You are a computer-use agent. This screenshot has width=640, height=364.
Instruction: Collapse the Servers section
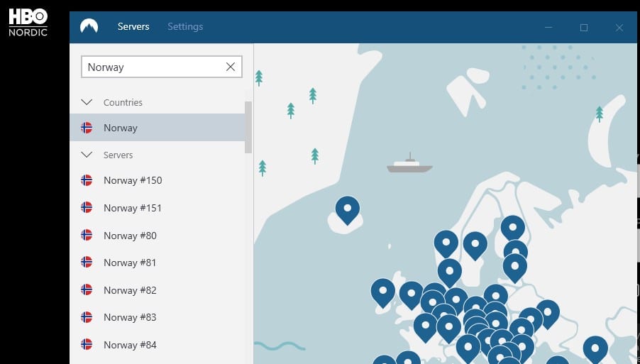[87, 155]
